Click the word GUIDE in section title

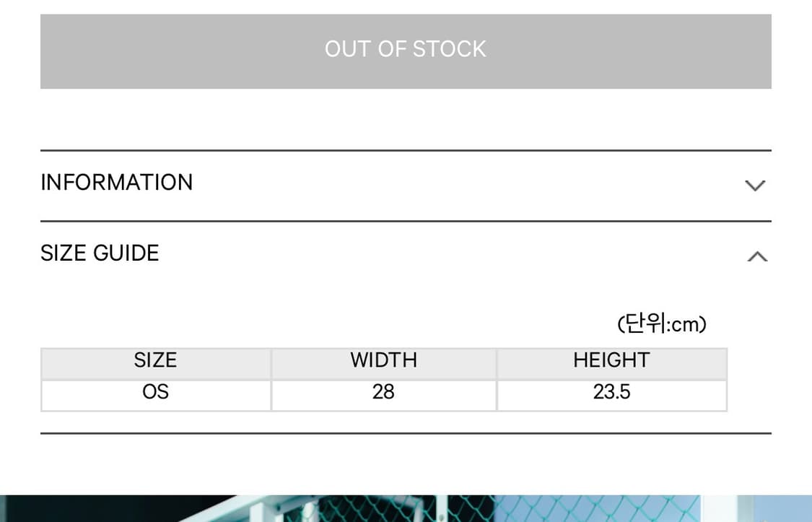pos(126,253)
